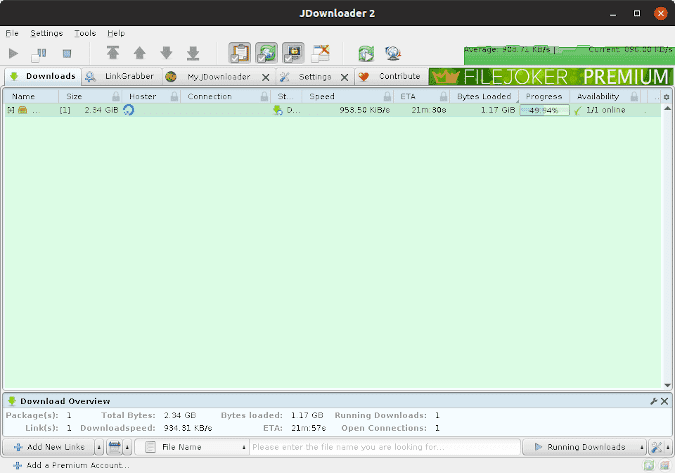Open the File menu
The width and height of the screenshot is (675, 473).
[x=12, y=33]
